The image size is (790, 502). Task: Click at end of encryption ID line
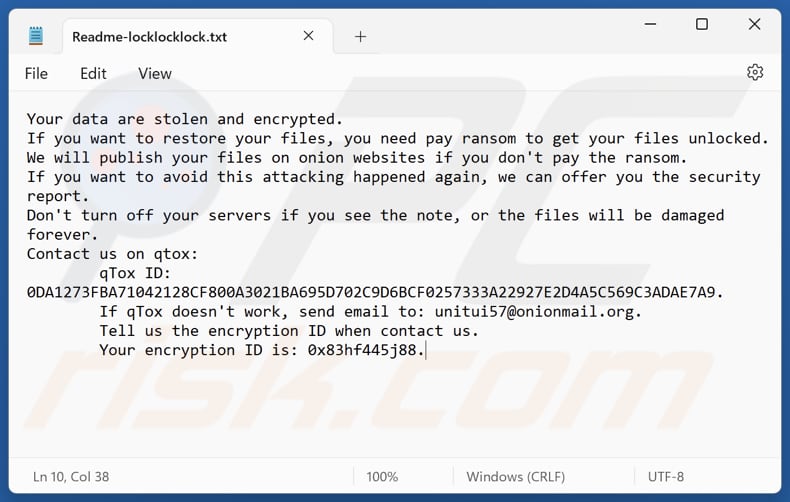click(427, 350)
